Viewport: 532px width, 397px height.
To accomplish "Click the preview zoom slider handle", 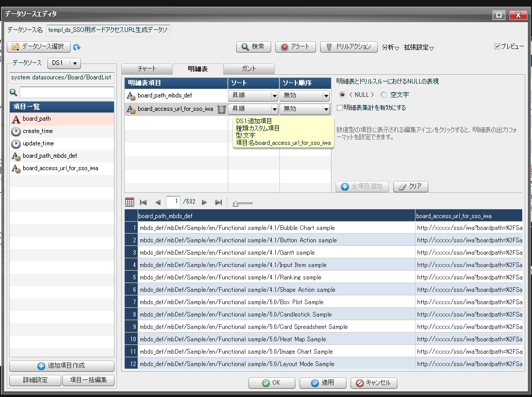I will (236, 204).
